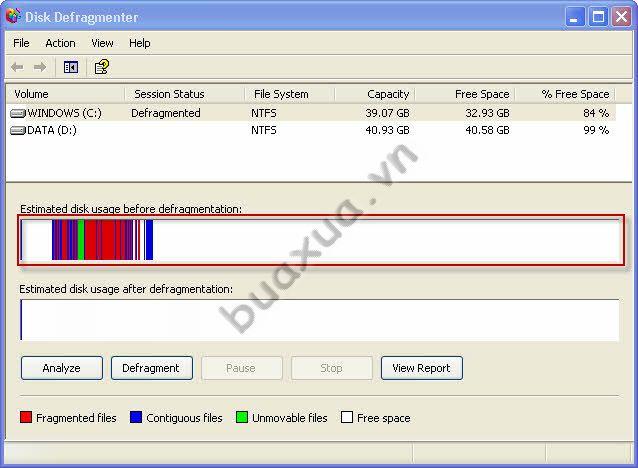Click the Forward arrow toolbar icon
The width and height of the screenshot is (638, 468).
[40, 67]
